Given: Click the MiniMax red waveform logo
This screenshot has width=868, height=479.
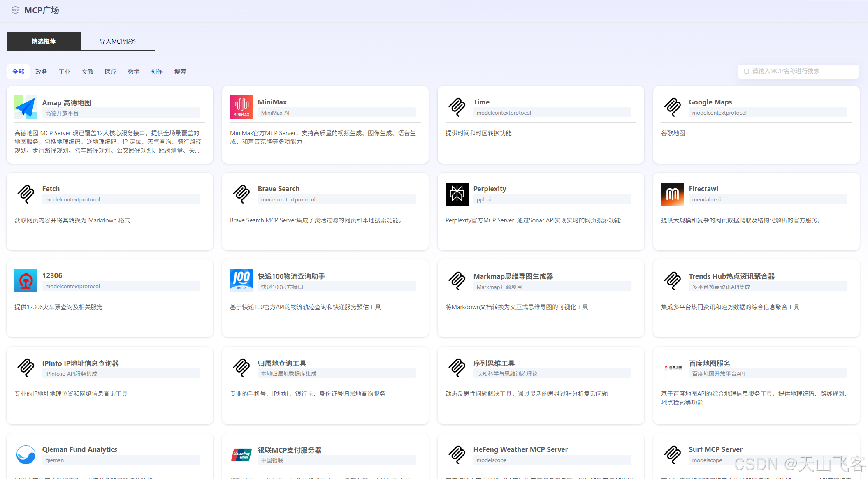Looking at the screenshot, I should 241,107.
